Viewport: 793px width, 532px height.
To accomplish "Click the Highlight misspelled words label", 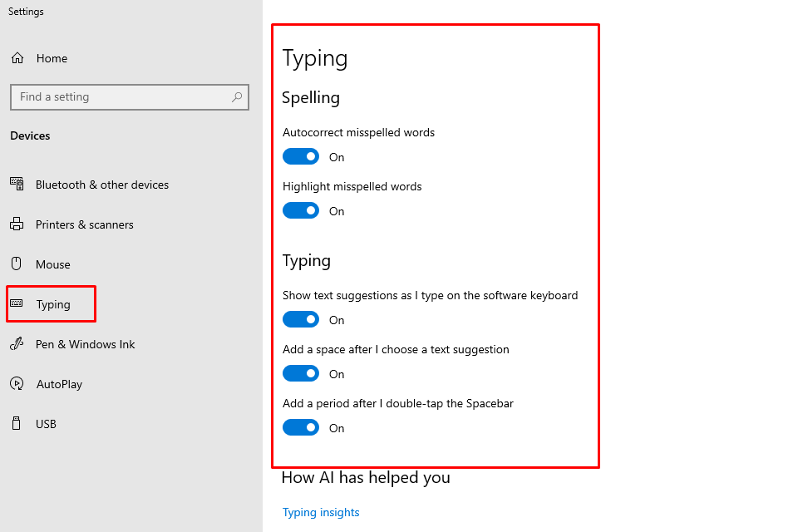I will pyautogui.click(x=352, y=186).
